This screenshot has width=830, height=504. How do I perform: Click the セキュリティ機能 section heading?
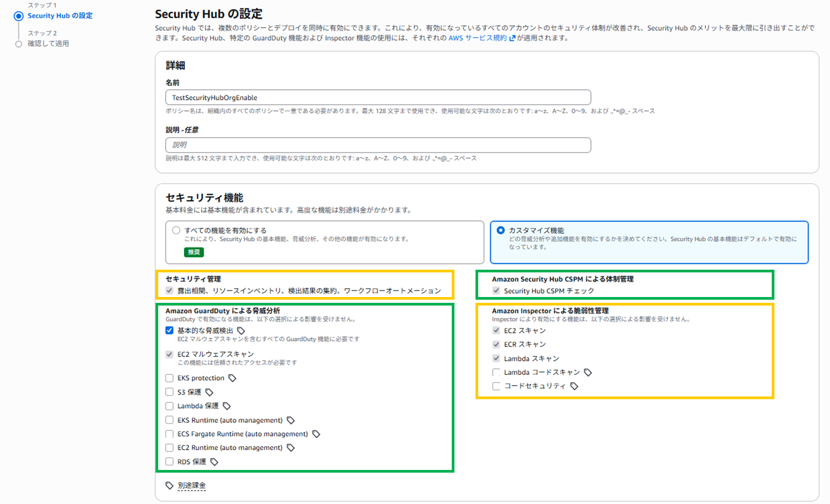(x=204, y=198)
